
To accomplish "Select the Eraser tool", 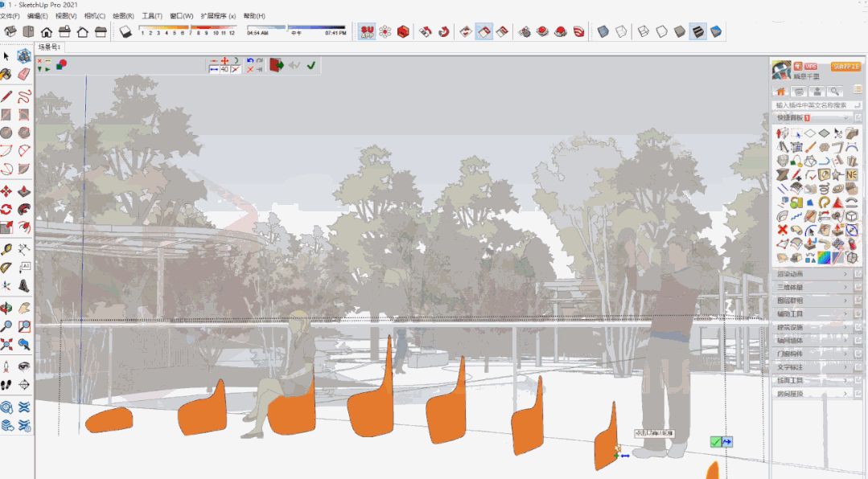I will click(x=23, y=74).
